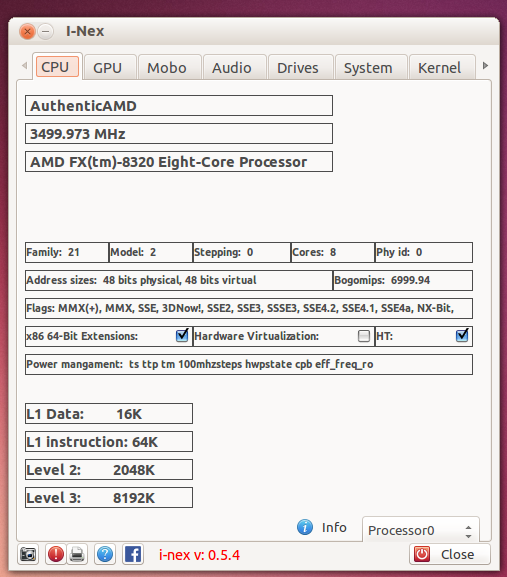Screen dimensions: 507x577
Task: Click the Facebook icon
Action: (x=132, y=554)
